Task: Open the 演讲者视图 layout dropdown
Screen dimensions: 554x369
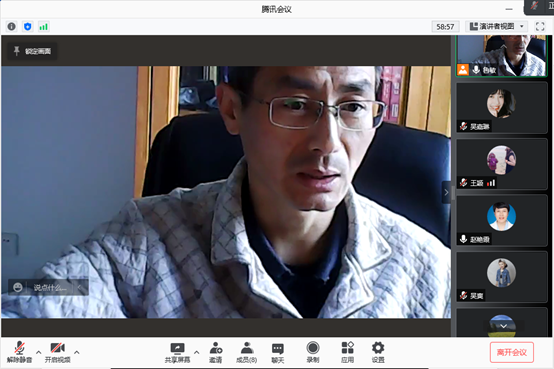Action: [496, 27]
